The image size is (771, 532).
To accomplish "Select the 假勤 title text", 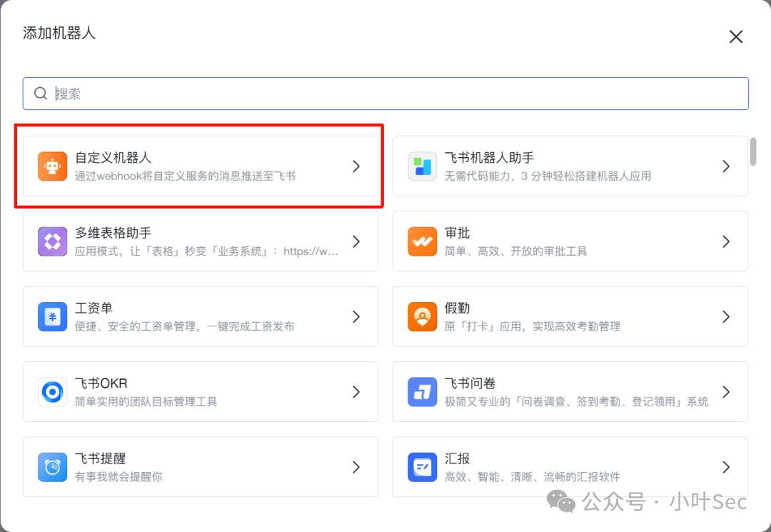I will click(458, 308).
